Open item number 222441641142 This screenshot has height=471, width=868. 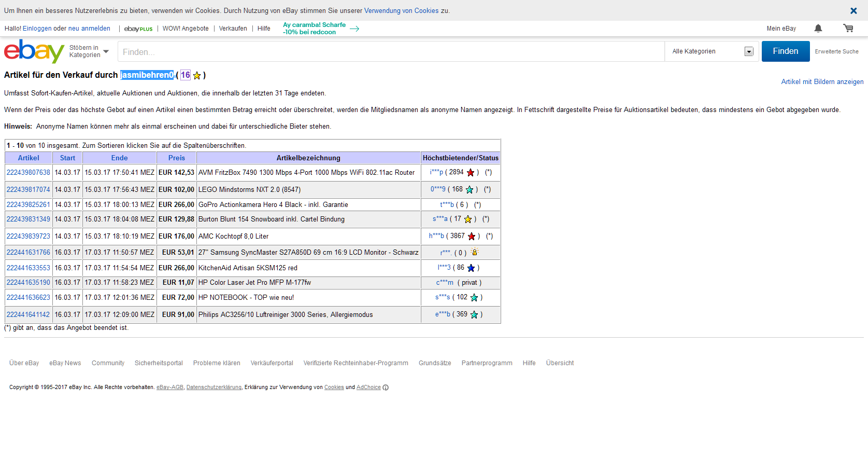pos(29,314)
